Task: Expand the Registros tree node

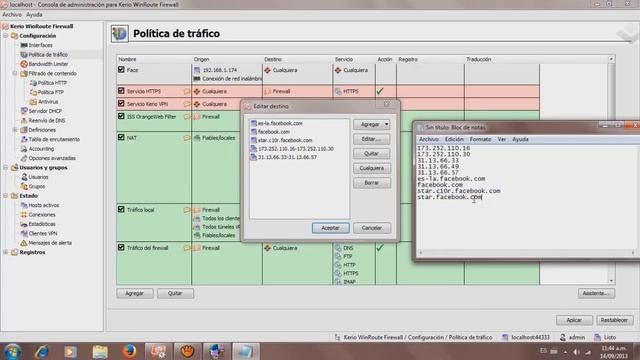Action: [x=6, y=252]
